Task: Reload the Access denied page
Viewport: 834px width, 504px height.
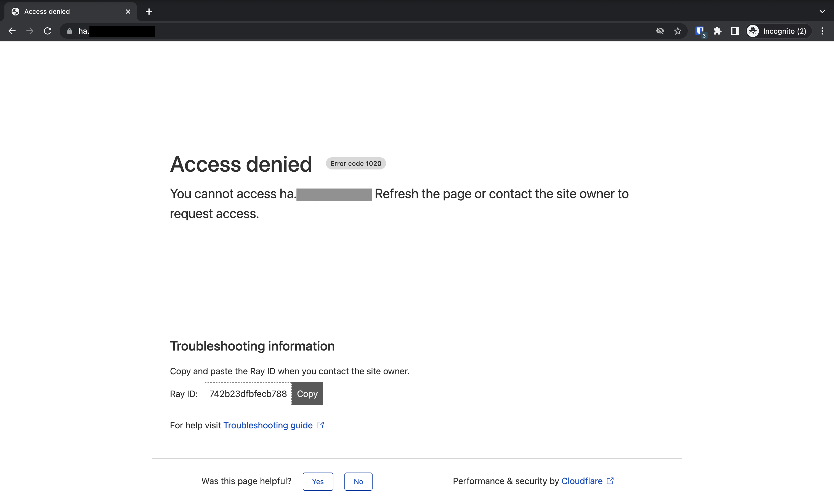Action: point(48,31)
